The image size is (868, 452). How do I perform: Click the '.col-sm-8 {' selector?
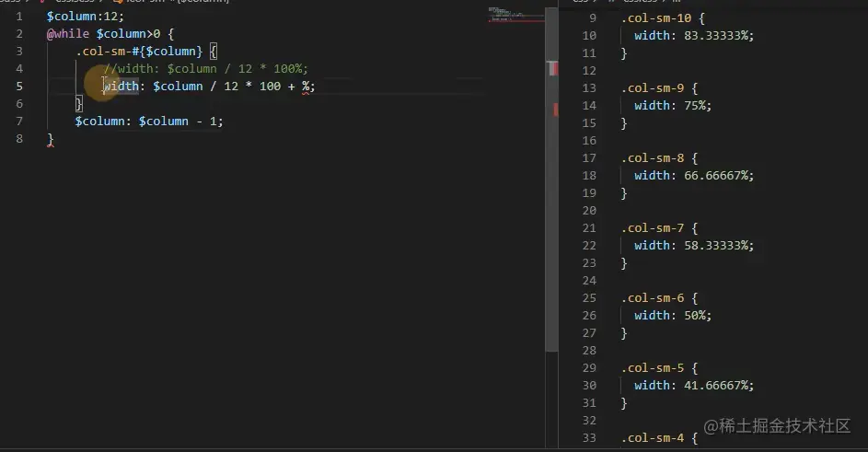(659, 157)
